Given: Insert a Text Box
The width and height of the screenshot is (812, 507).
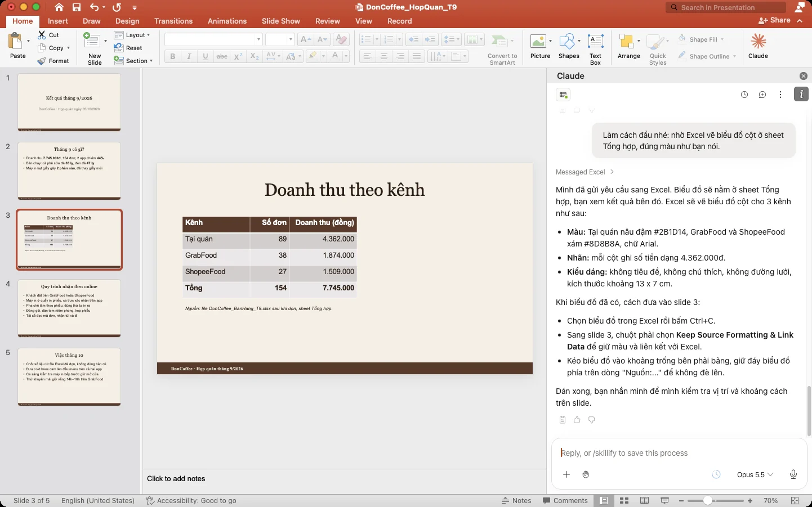Looking at the screenshot, I should (x=595, y=49).
